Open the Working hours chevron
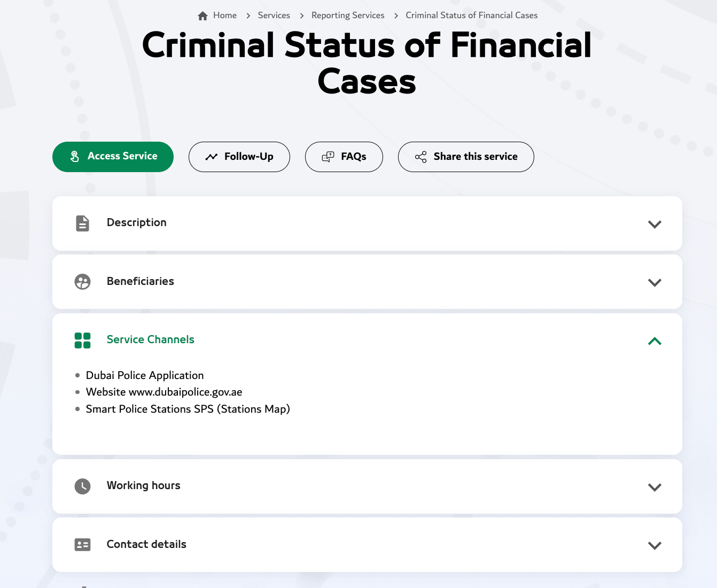717x588 pixels. 654,488
